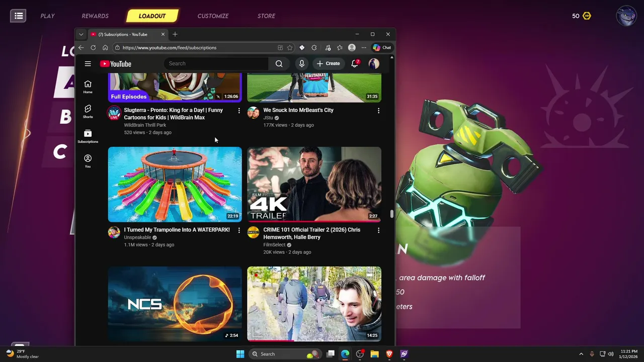Viewport: 644px width, 362px height.
Task: Open the YouTube guide hamburger menu
Action: point(88,64)
